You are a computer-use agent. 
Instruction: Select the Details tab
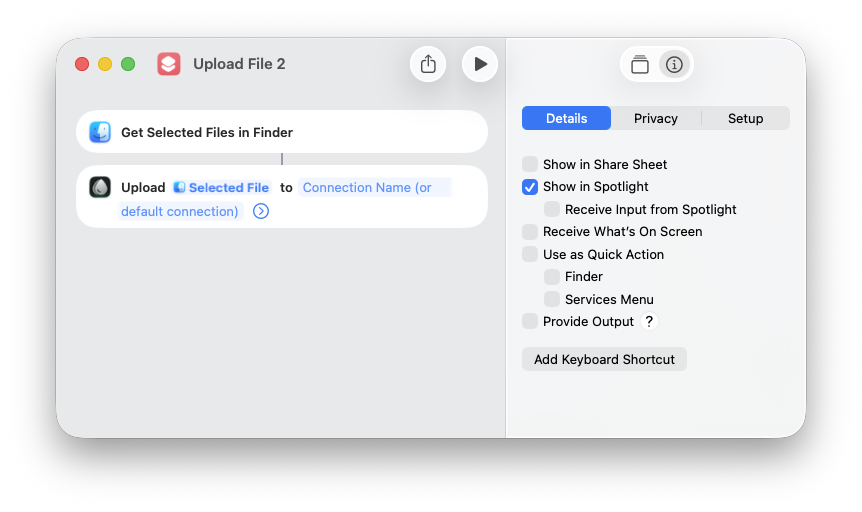click(566, 118)
